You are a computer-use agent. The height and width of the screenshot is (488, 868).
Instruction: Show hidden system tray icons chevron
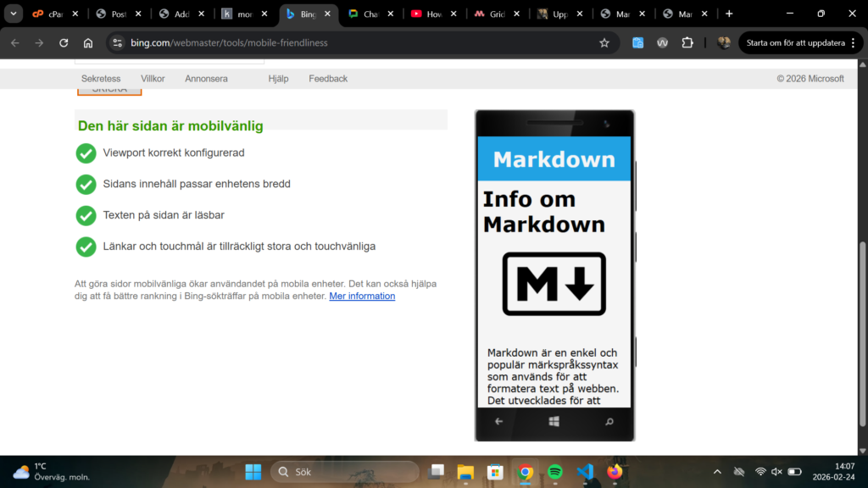pos(717,472)
